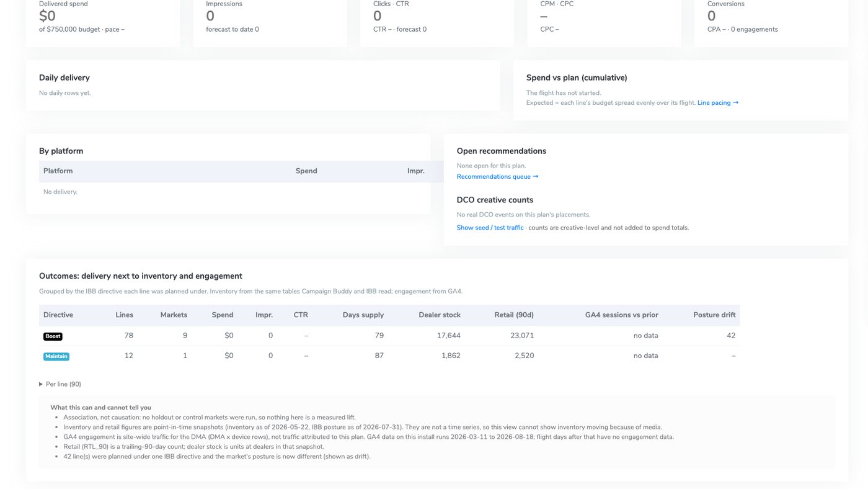The width and height of the screenshot is (868, 489).
Task: Click GA4 sessions vs prior header
Action: [x=622, y=315]
